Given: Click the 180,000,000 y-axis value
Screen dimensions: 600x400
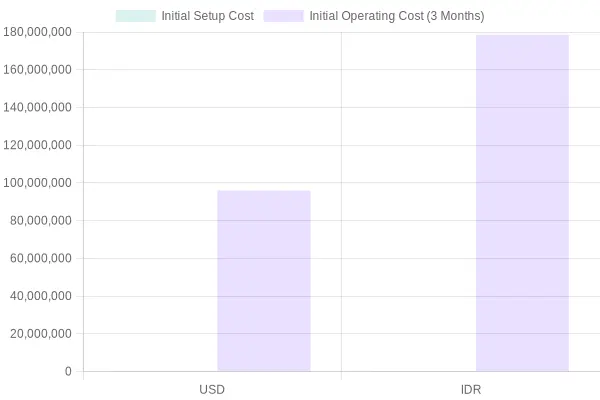Looking at the screenshot, I should click(x=38, y=32).
